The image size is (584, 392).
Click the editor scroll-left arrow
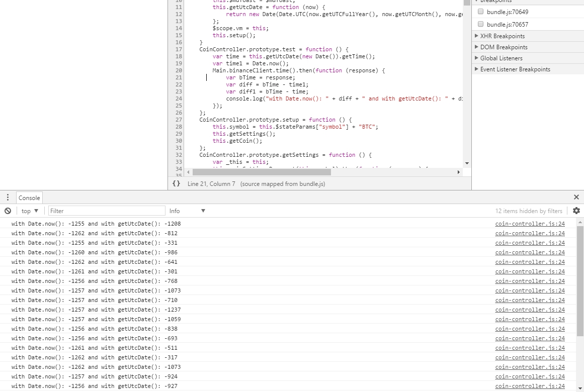[189, 172]
